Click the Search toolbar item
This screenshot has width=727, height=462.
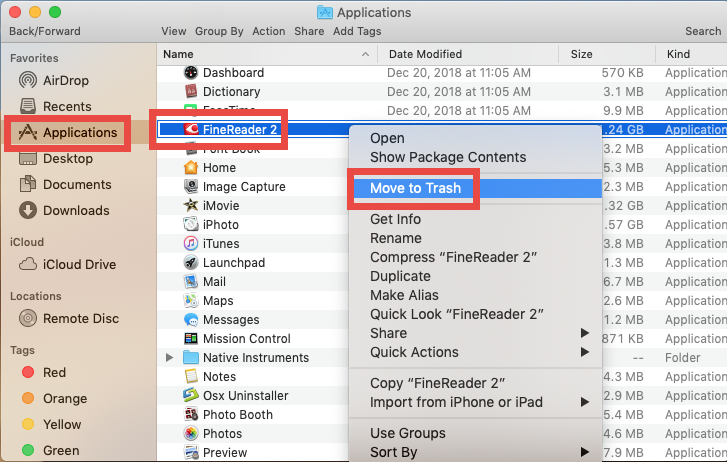[x=703, y=31]
